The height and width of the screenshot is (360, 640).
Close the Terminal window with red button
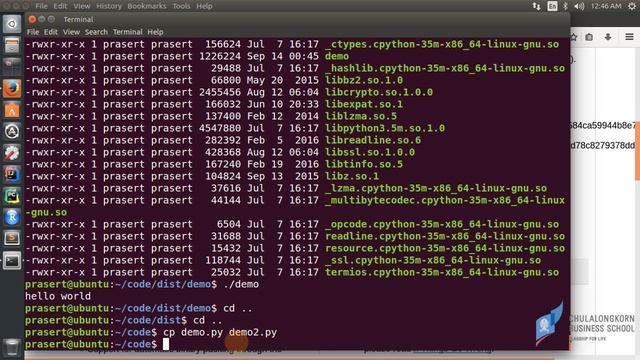pyautogui.click(x=32, y=19)
